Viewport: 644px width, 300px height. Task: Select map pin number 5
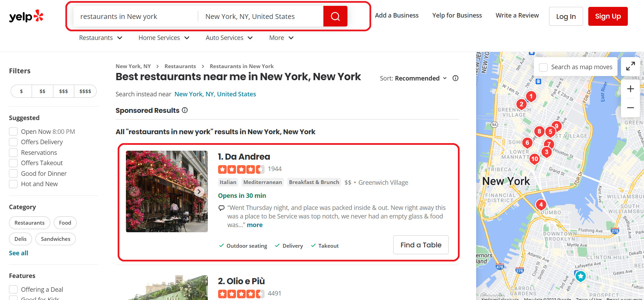click(550, 131)
